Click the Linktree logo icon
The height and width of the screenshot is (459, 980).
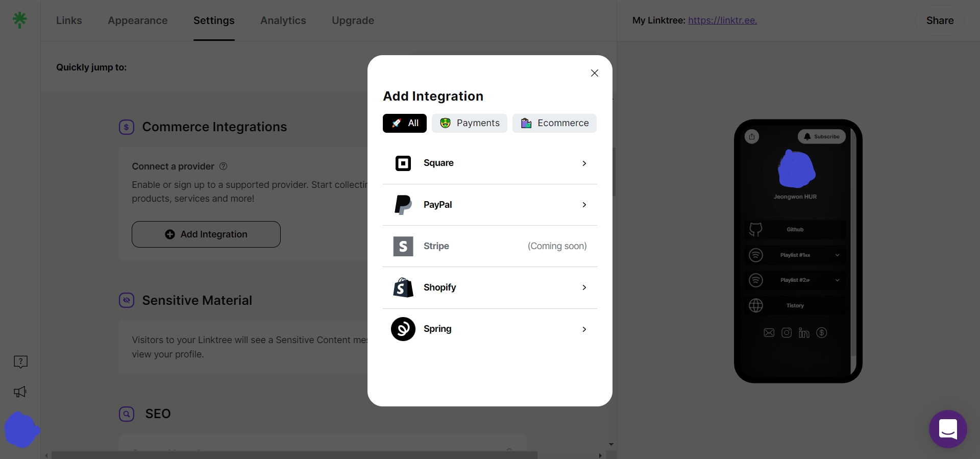(20, 20)
